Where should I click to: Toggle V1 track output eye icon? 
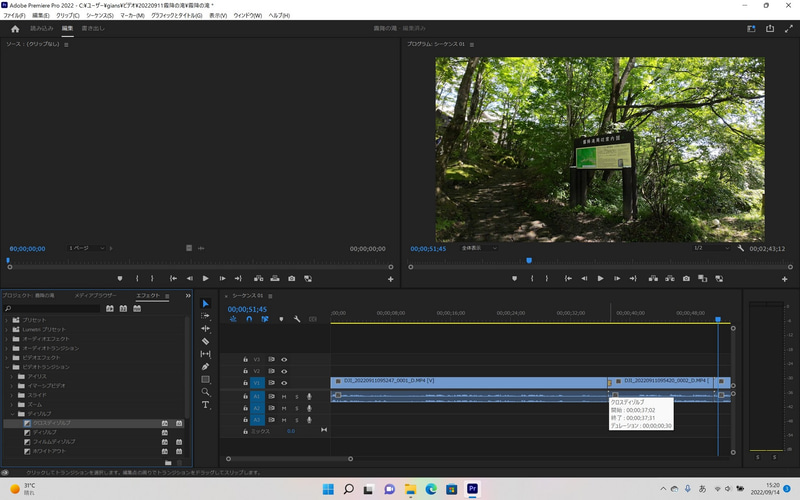(x=284, y=383)
